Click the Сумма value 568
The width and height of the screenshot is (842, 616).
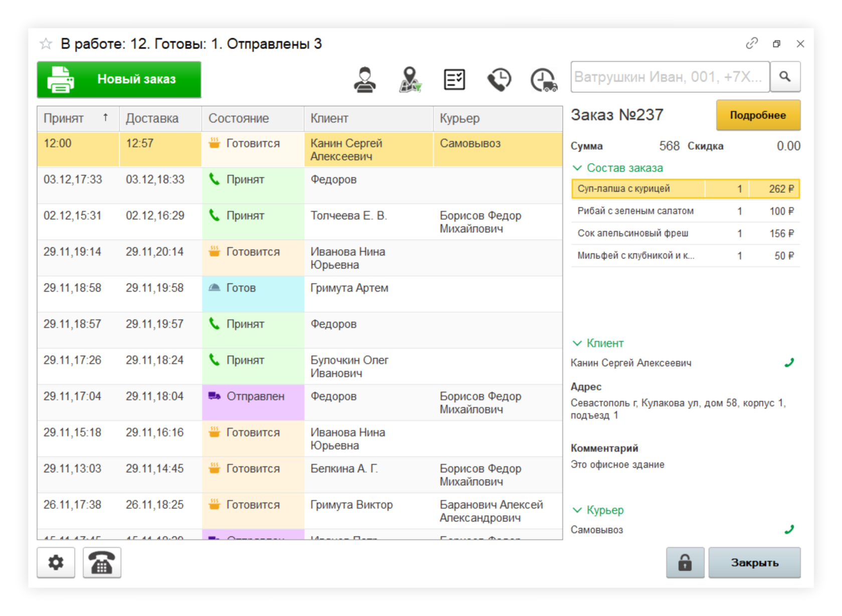[x=669, y=146]
